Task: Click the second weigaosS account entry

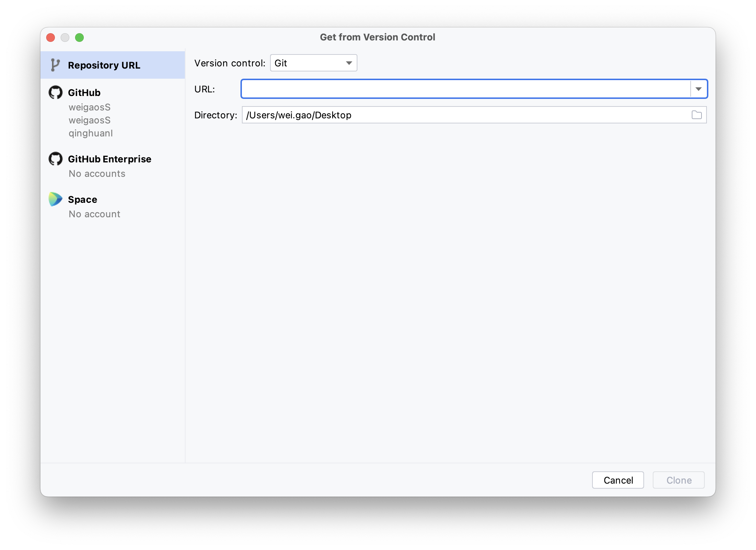Action: point(89,120)
